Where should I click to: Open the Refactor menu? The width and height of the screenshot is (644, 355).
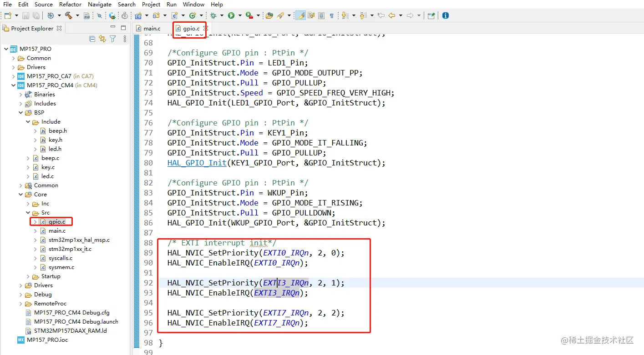[x=71, y=4]
